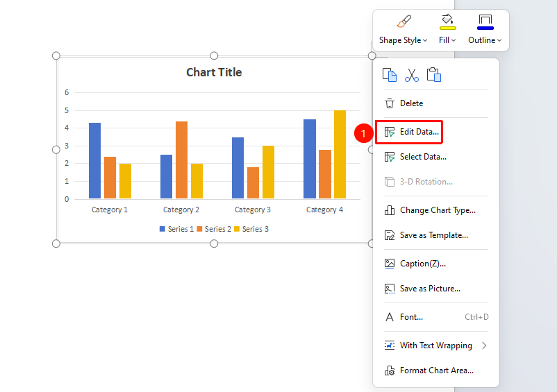Open the Outline dropdown arrow
The image size is (557, 392).
[499, 40]
